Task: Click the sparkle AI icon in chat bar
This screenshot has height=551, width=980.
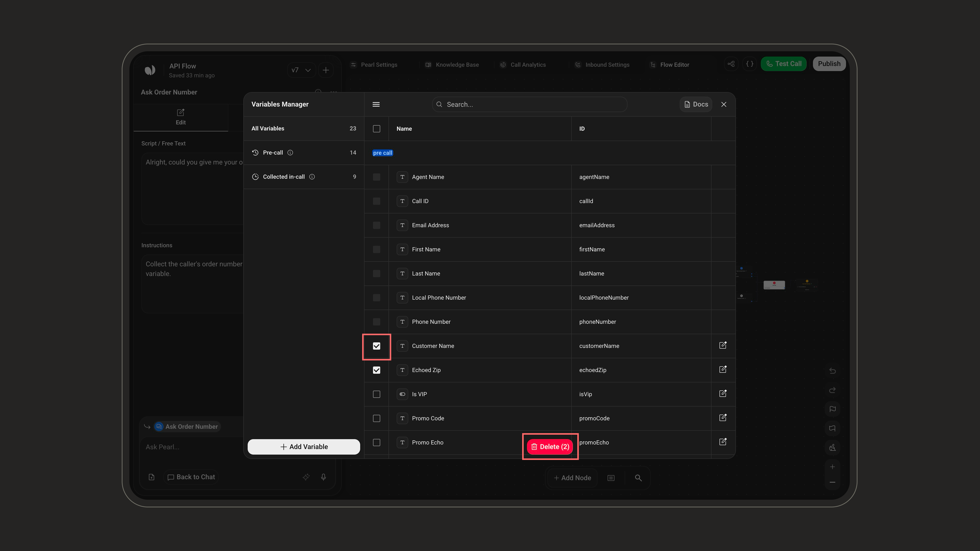Action: [306, 477]
